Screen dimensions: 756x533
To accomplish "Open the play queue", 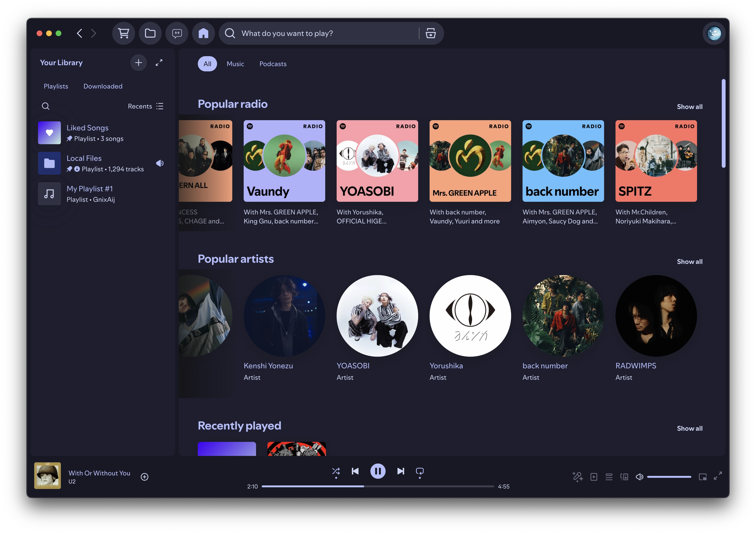I will coord(609,477).
